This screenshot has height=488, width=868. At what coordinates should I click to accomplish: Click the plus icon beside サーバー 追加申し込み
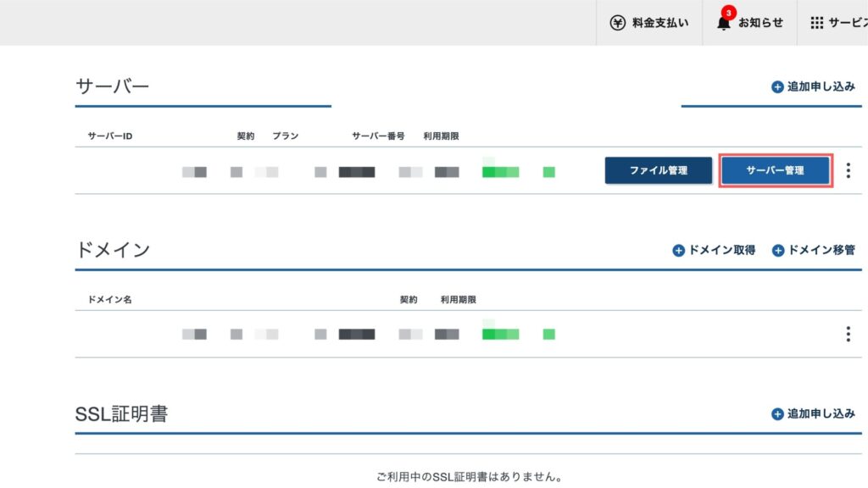[x=777, y=87]
